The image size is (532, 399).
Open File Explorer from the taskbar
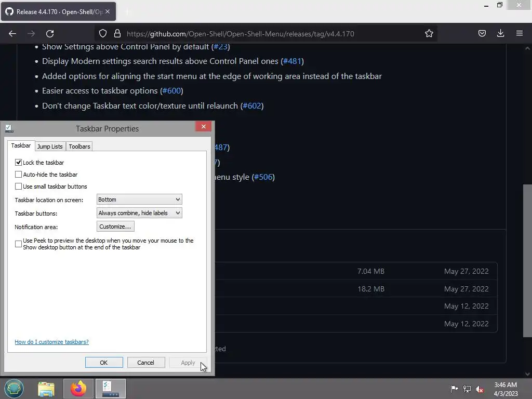coord(46,389)
